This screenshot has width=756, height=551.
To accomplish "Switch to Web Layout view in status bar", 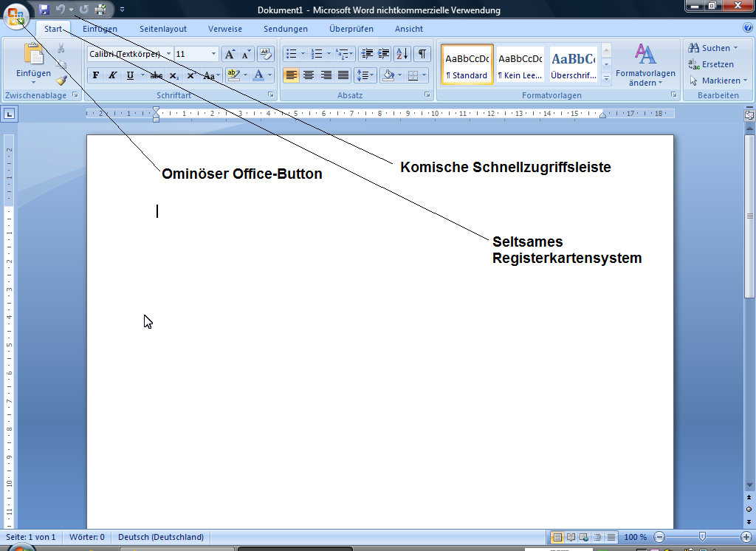I will tap(583, 537).
